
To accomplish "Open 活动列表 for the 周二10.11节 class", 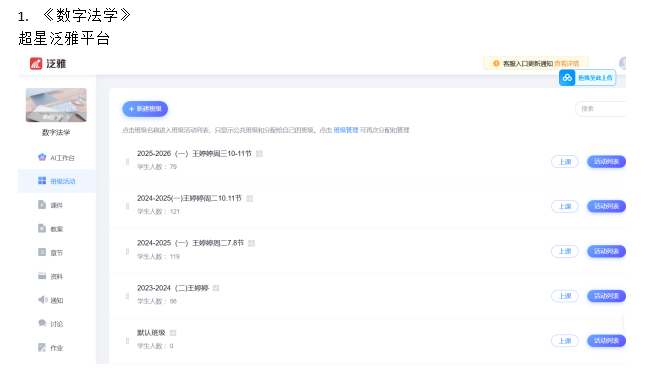I will [x=606, y=206].
